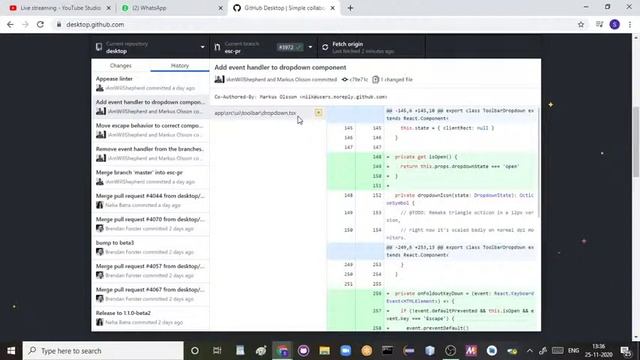This screenshot has height=360, width=640.
Task: Click the avatar in the Release to 1.1.0-beta2 row
Action: pyautogui.click(x=100, y=322)
